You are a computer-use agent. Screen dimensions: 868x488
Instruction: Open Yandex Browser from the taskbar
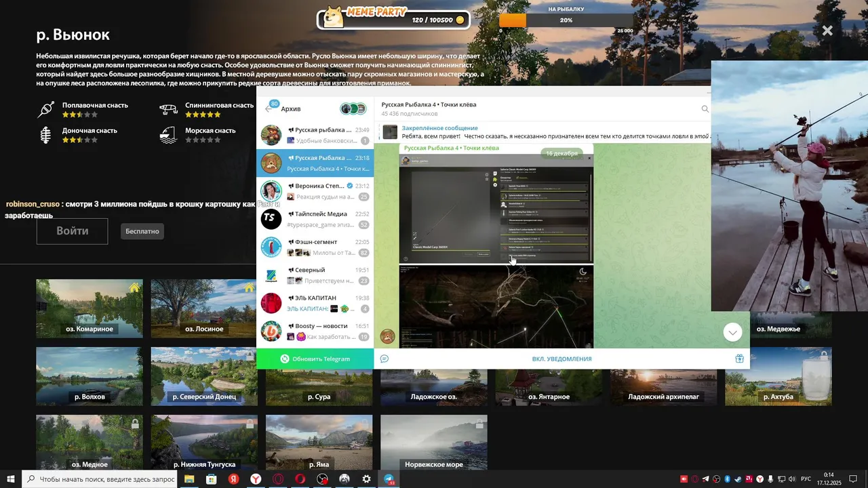coord(256,479)
